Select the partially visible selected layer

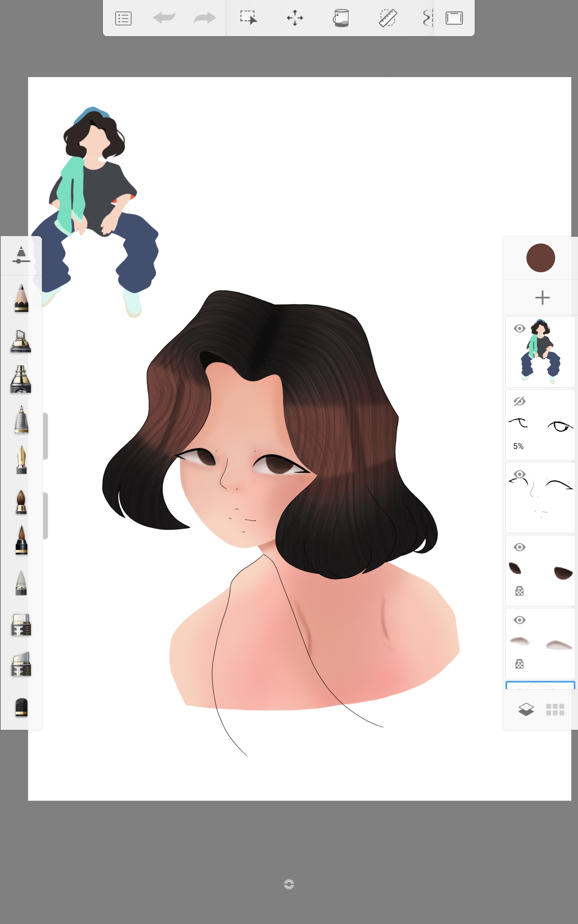[x=540, y=685]
